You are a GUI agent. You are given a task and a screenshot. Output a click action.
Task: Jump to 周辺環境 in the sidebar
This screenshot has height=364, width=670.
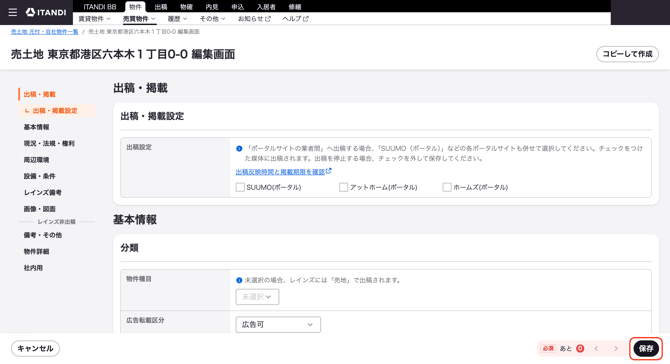pos(36,160)
